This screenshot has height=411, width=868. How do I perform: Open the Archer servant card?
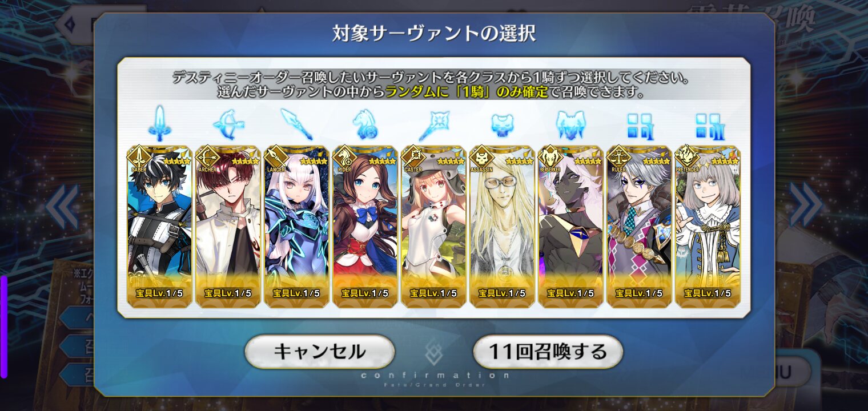pyautogui.click(x=228, y=226)
